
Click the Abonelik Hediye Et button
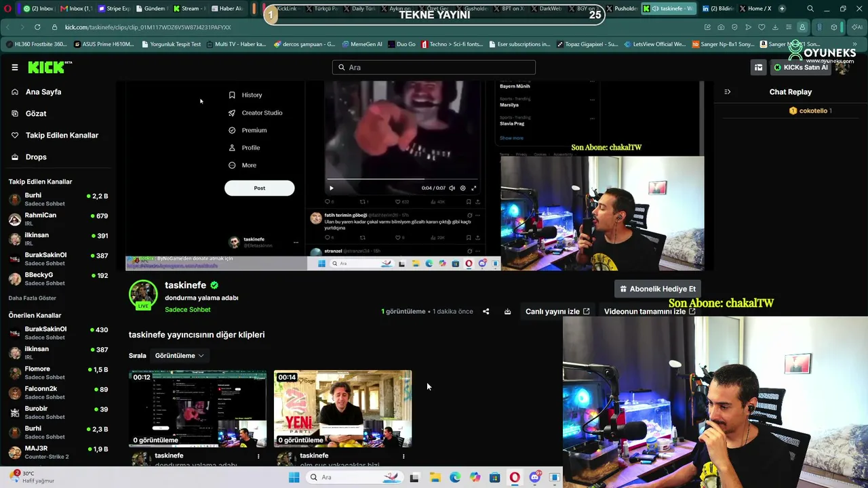(x=657, y=289)
